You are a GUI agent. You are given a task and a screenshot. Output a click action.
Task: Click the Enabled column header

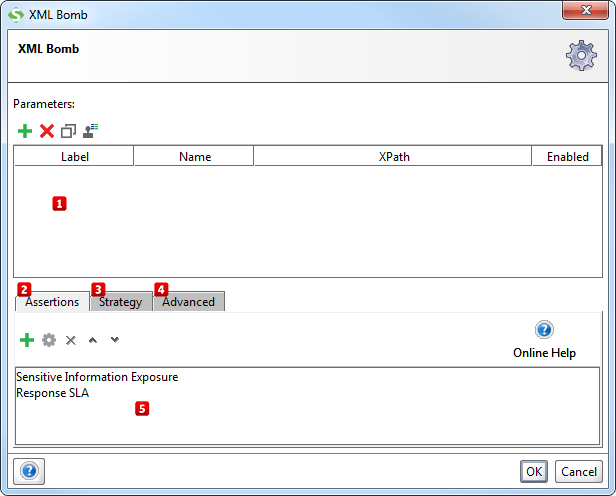tap(568, 157)
